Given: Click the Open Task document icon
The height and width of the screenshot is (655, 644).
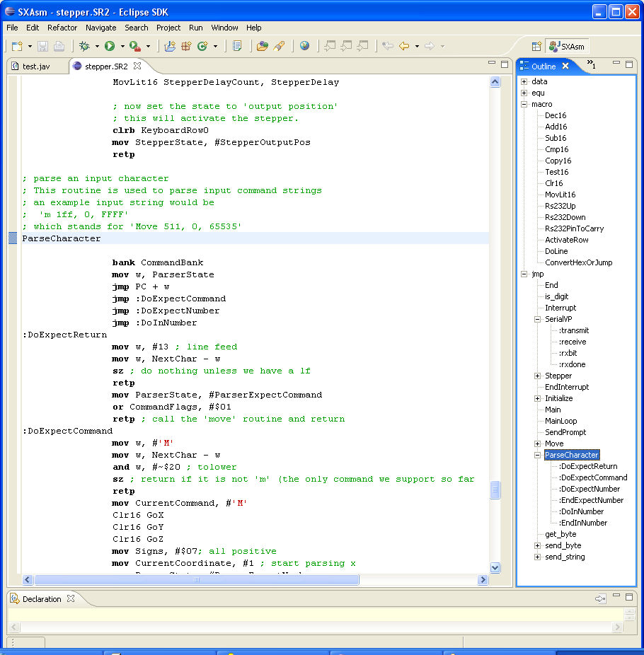Looking at the screenshot, I should click(237, 46).
